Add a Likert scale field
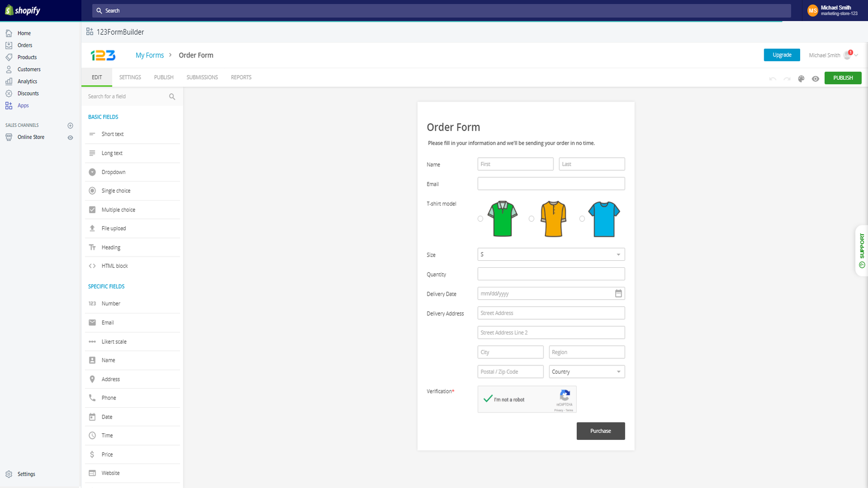This screenshot has height=488, width=868. tap(114, 342)
